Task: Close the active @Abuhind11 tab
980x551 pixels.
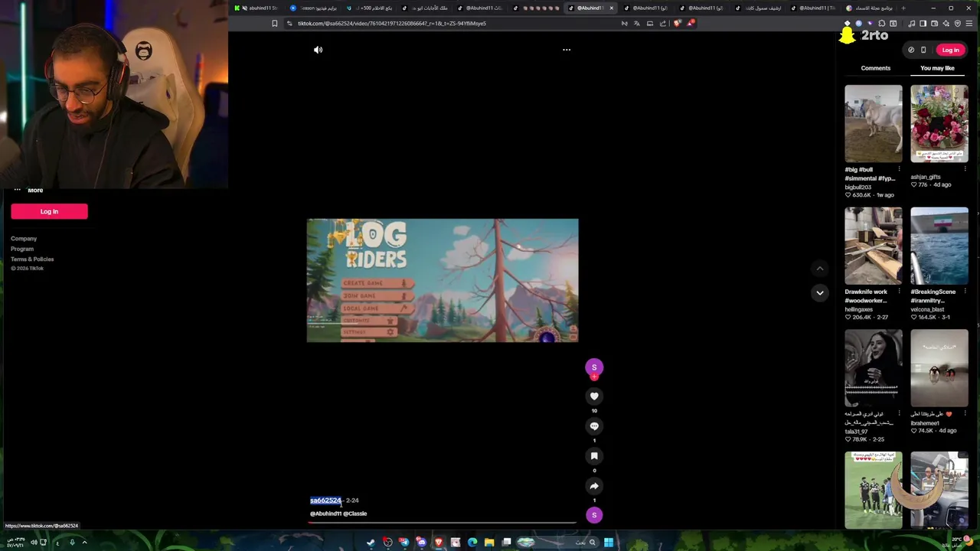Action: 611,8
